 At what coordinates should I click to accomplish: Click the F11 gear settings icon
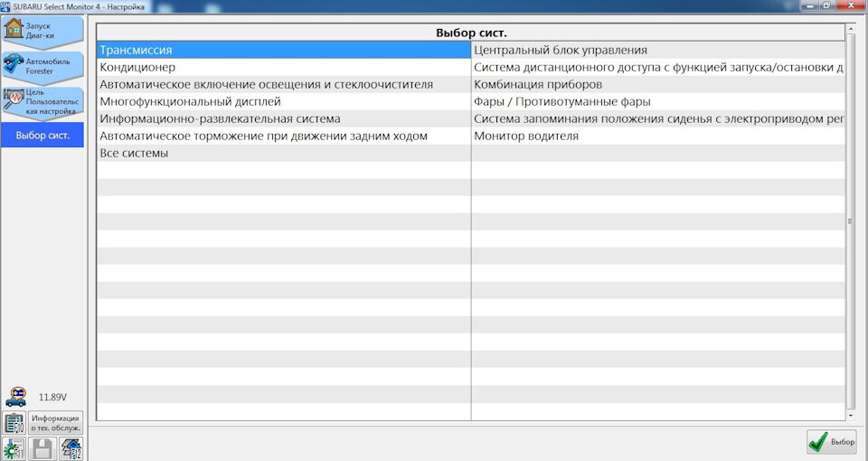tap(14, 449)
